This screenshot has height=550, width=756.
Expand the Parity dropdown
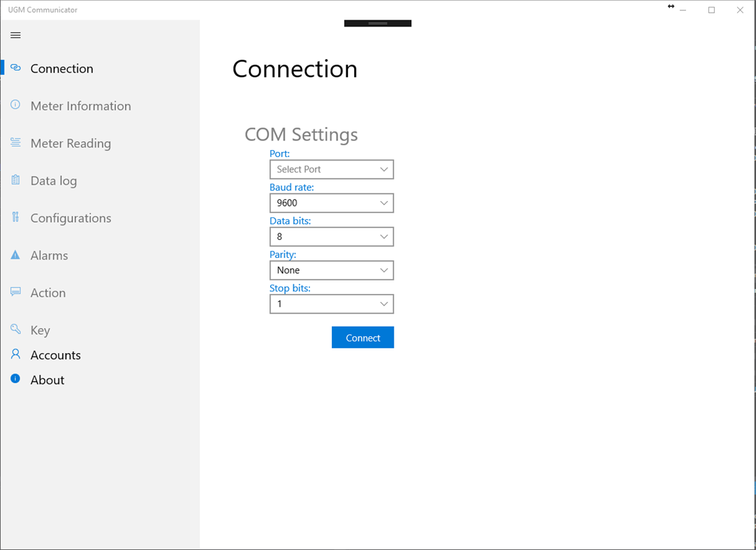point(331,270)
